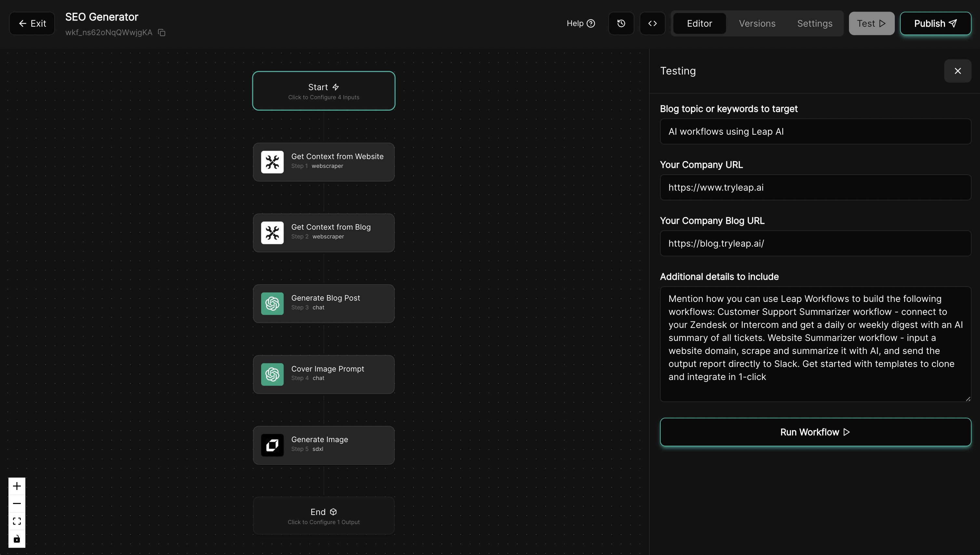Switch to the Editor tab

[699, 23]
